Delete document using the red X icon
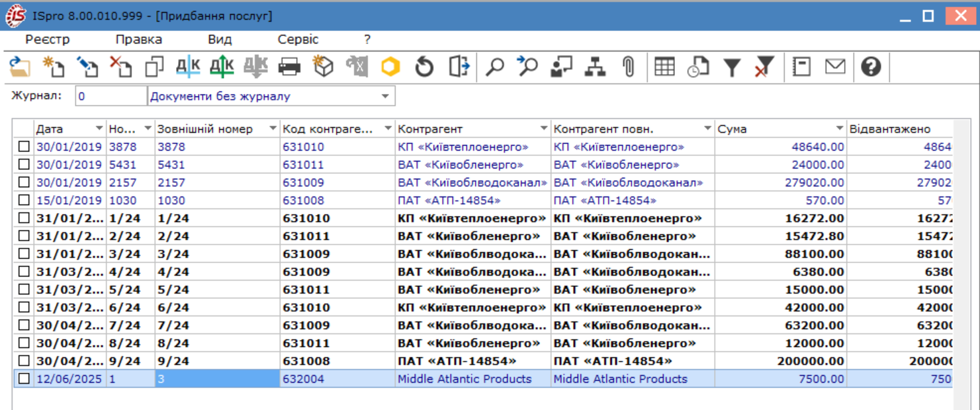980x410 pixels. (x=121, y=67)
